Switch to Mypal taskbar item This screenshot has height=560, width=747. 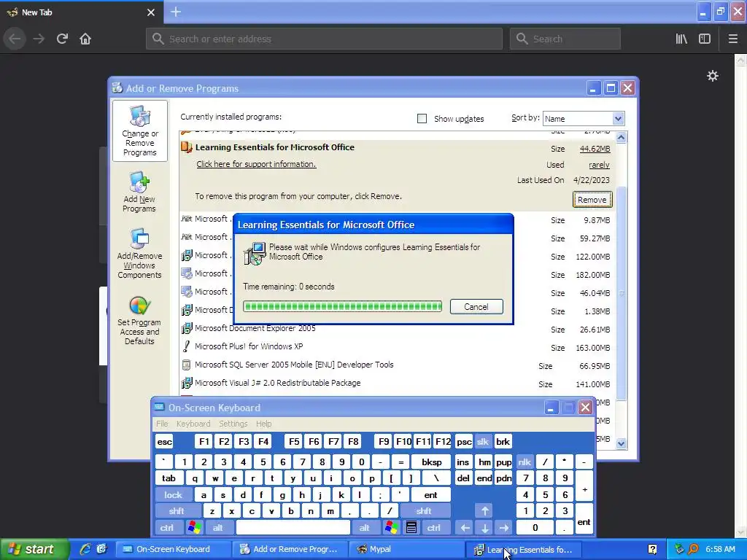[405, 549]
